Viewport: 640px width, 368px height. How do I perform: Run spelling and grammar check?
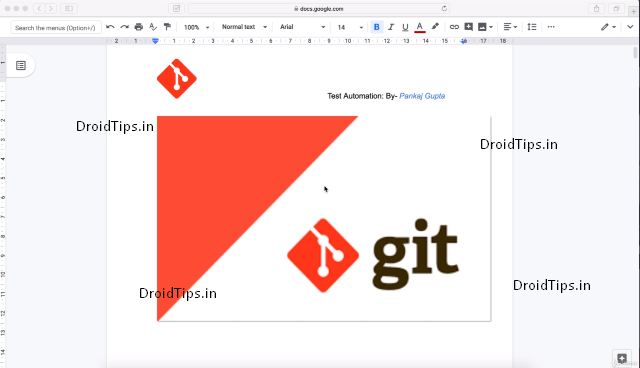pos(153,27)
